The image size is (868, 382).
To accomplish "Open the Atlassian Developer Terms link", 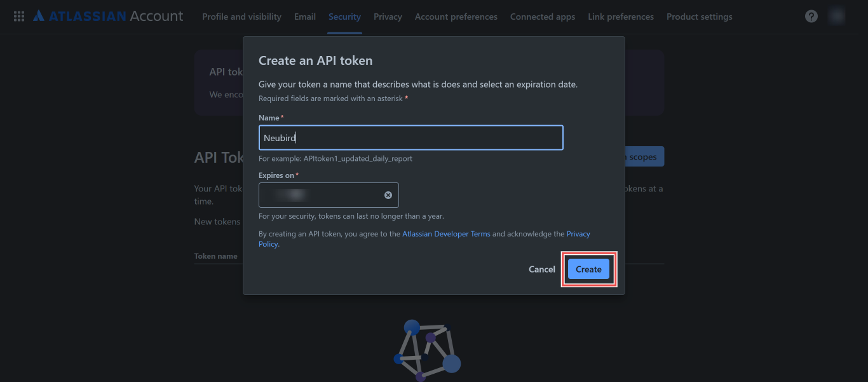I will [x=446, y=233].
